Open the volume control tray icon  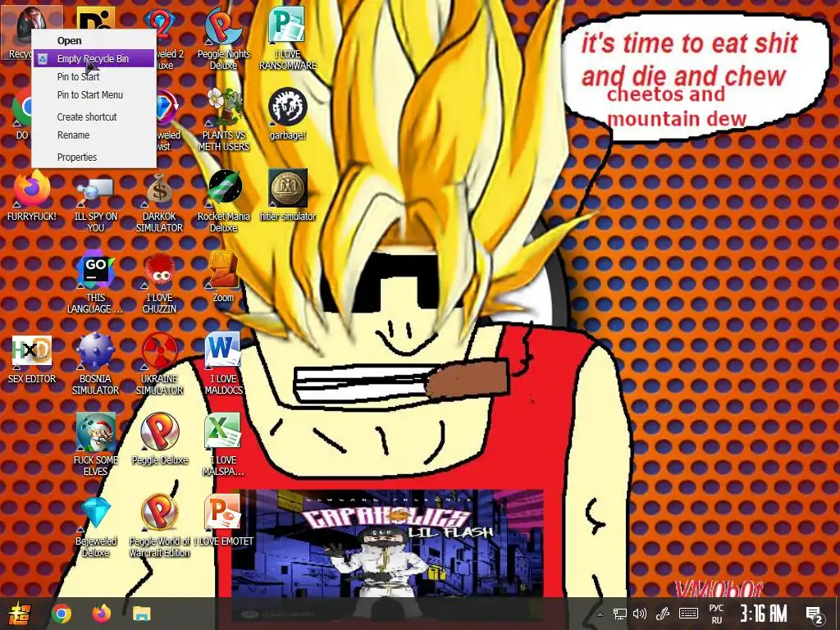(640, 614)
